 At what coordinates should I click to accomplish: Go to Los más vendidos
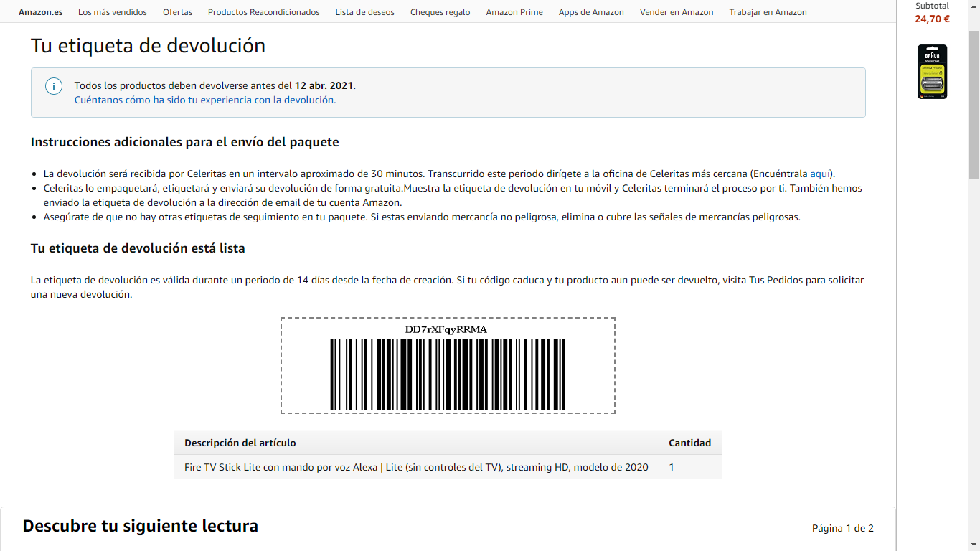pyautogui.click(x=113, y=12)
